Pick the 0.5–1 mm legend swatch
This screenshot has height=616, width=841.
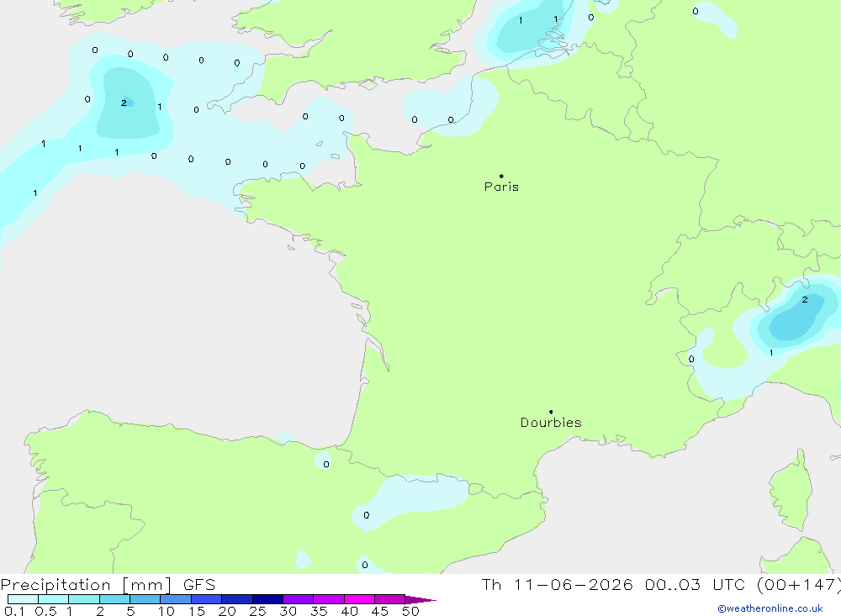pos(54,599)
